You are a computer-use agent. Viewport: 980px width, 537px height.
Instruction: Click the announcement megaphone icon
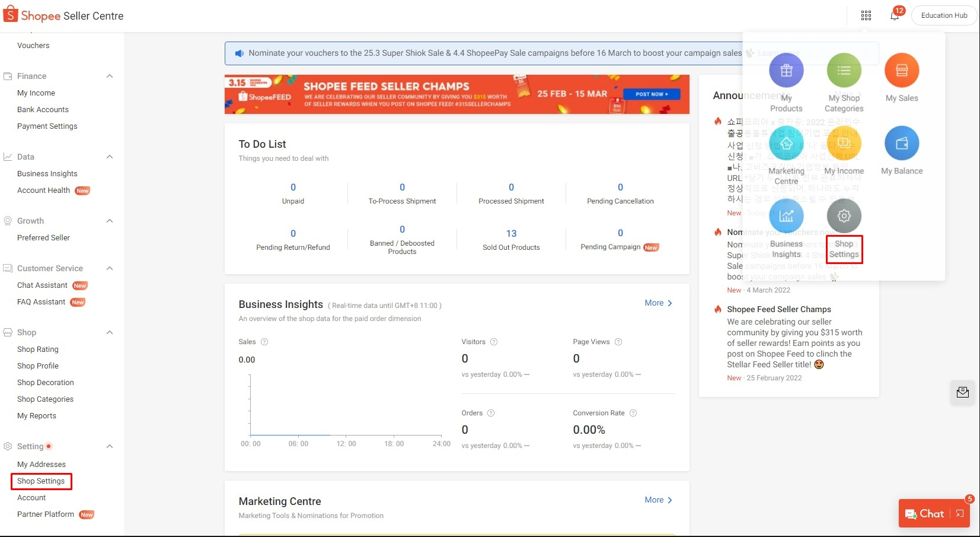pyautogui.click(x=239, y=53)
